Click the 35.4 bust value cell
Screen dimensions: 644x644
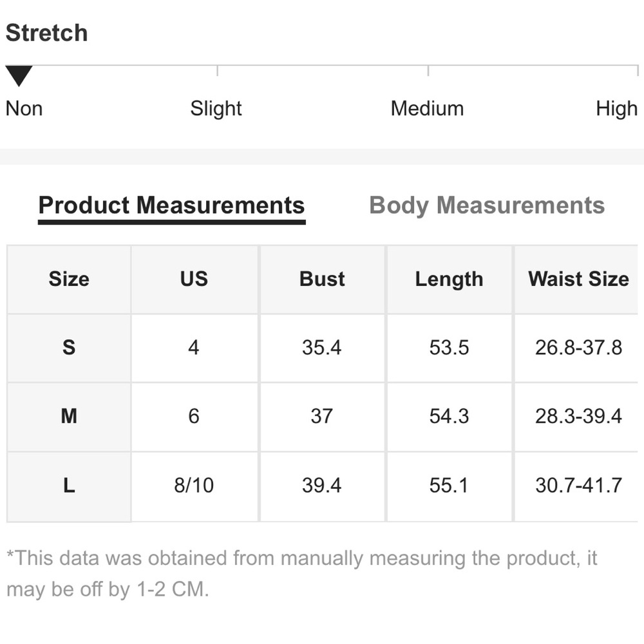point(322,348)
